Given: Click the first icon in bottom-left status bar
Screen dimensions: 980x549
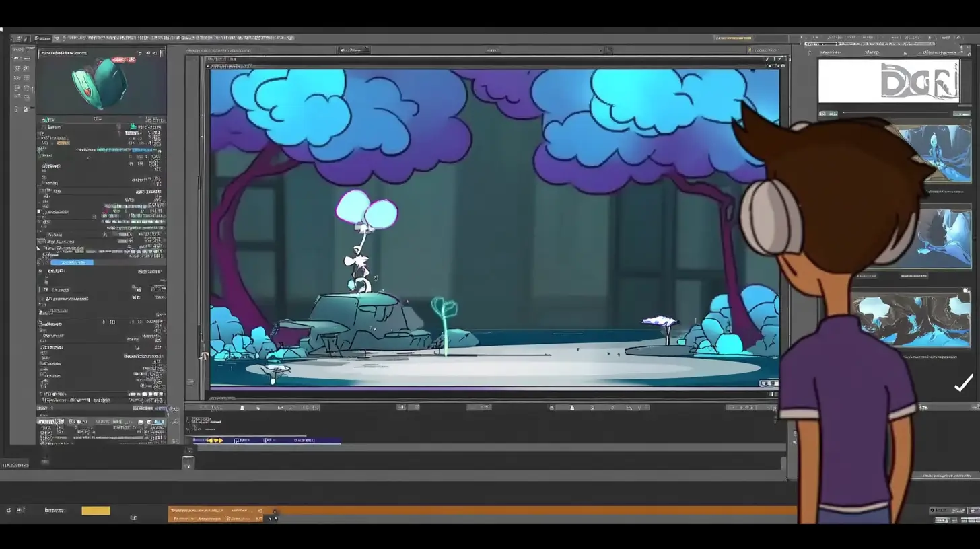Looking at the screenshot, I should point(9,511).
